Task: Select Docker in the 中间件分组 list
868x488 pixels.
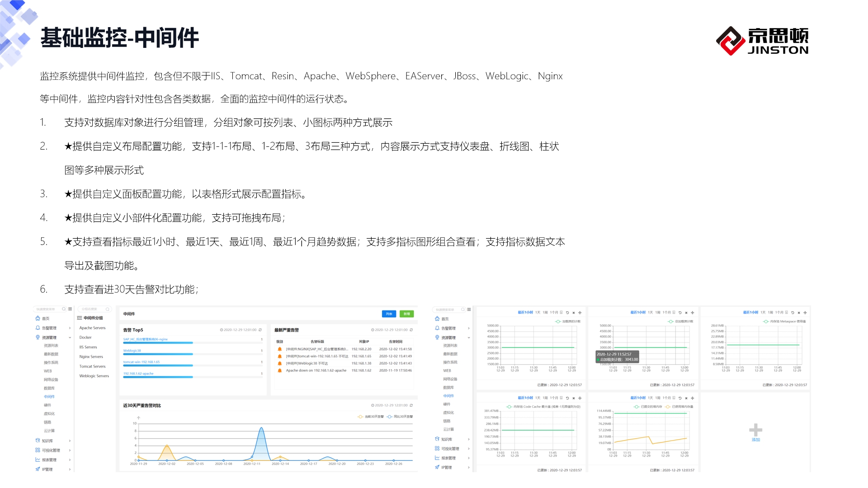Action: pyautogui.click(x=85, y=338)
